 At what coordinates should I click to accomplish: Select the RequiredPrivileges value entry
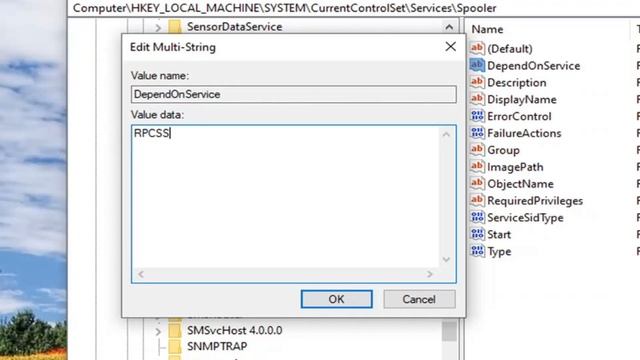pyautogui.click(x=535, y=200)
